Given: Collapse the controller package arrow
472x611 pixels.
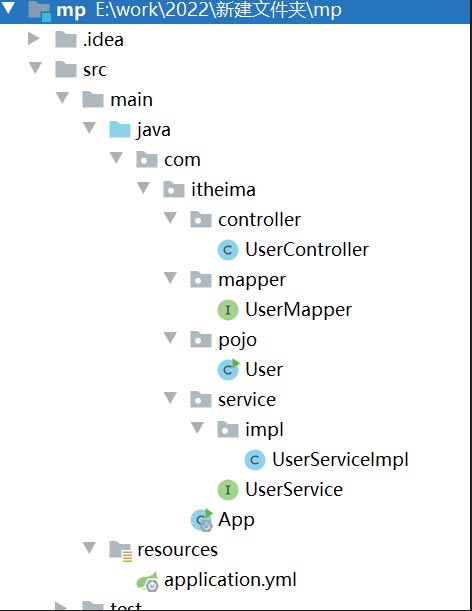Looking at the screenshot, I should click(x=170, y=217).
